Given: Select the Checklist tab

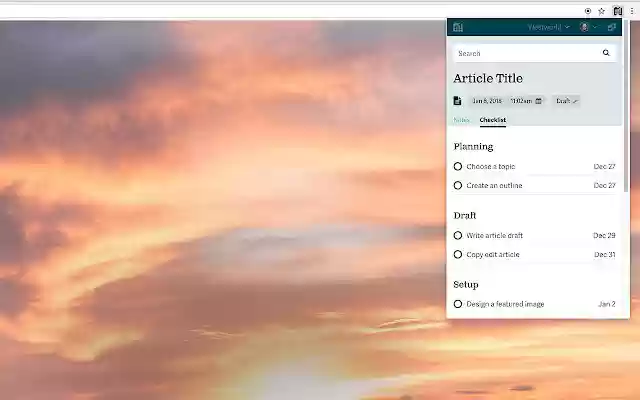Looking at the screenshot, I should tap(493, 120).
